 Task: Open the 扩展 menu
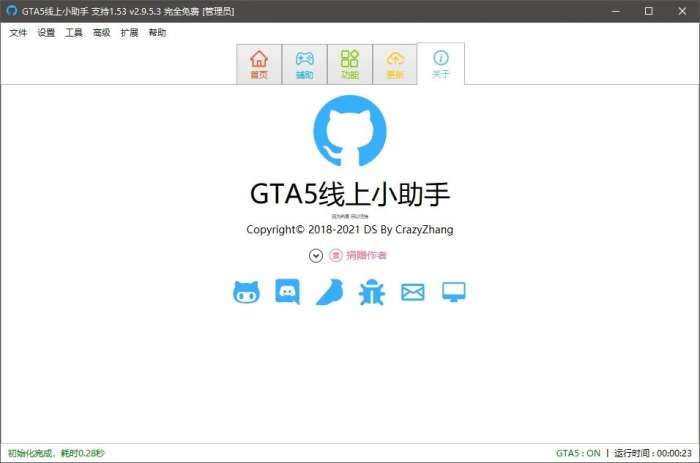[129, 33]
